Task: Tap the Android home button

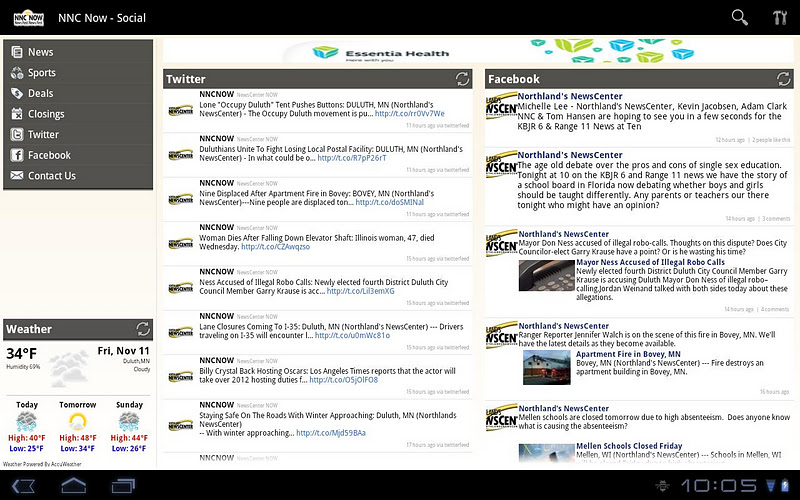Action: (73, 485)
